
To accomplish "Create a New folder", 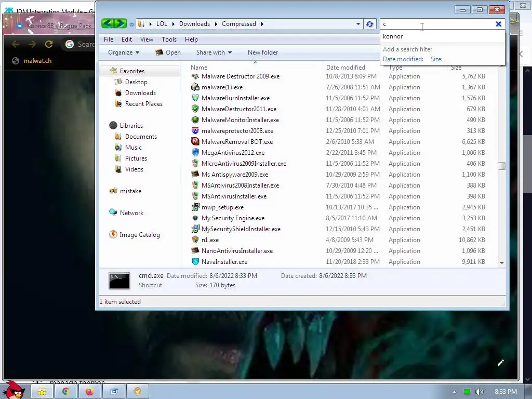I will tap(263, 52).
